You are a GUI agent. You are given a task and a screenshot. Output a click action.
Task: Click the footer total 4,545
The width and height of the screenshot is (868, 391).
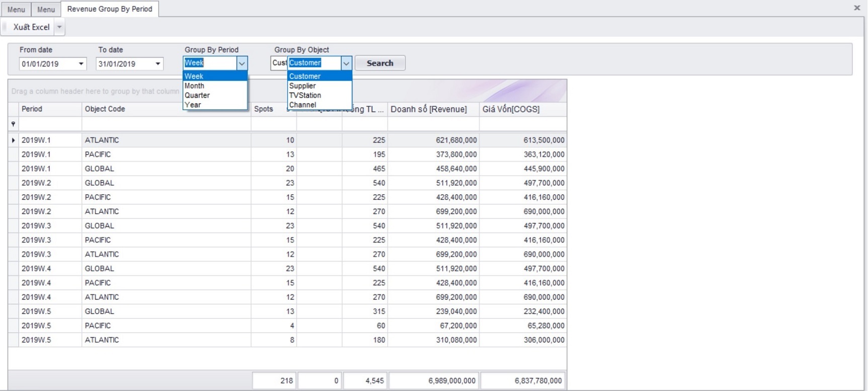tap(365, 380)
